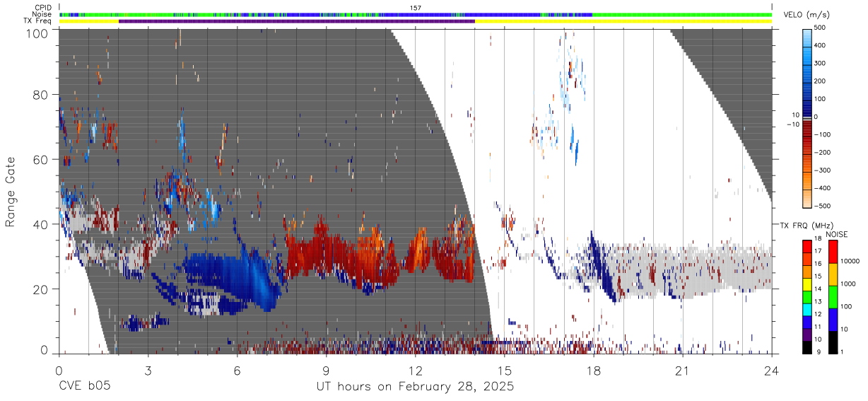Click the CVE b05 radar label
Screen dimensions: 868x401
[83, 388]
